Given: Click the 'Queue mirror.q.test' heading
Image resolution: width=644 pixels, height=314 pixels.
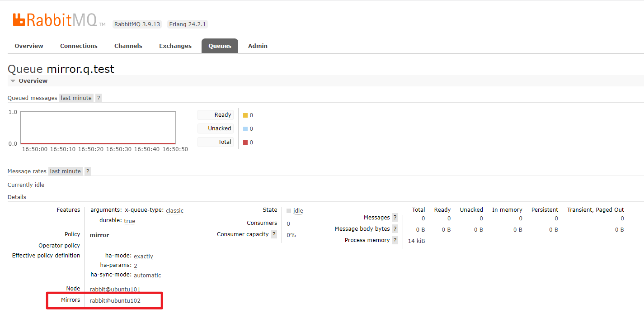Looking at the screenshot, I should click(x=61, y=69).
